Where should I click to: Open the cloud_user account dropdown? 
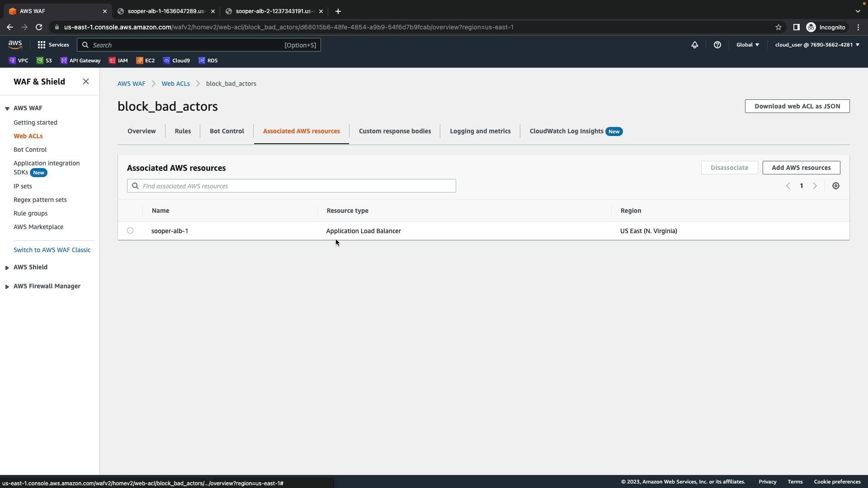pyautogui.click(x=816, y=45)
